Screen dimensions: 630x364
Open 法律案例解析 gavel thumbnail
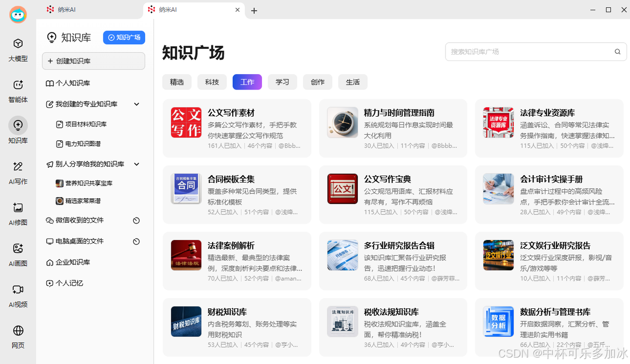click(x=186, y=255)
